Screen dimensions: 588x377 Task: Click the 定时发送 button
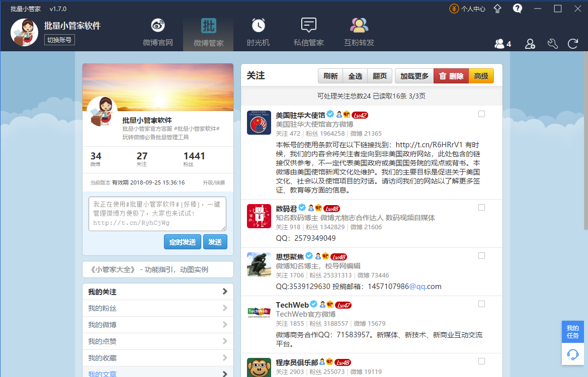[183, 242]
